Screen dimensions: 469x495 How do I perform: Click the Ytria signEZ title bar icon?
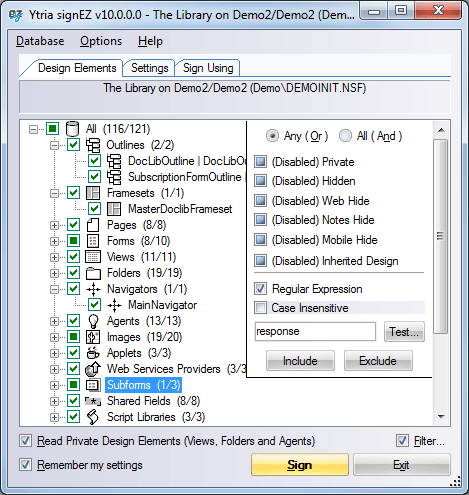[x=15, y=15]
